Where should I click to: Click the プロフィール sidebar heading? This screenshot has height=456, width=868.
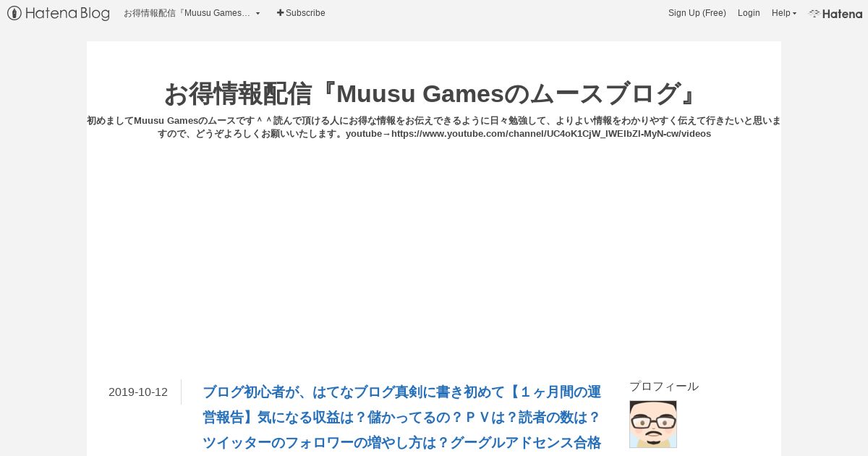click(x=664, y=387)
